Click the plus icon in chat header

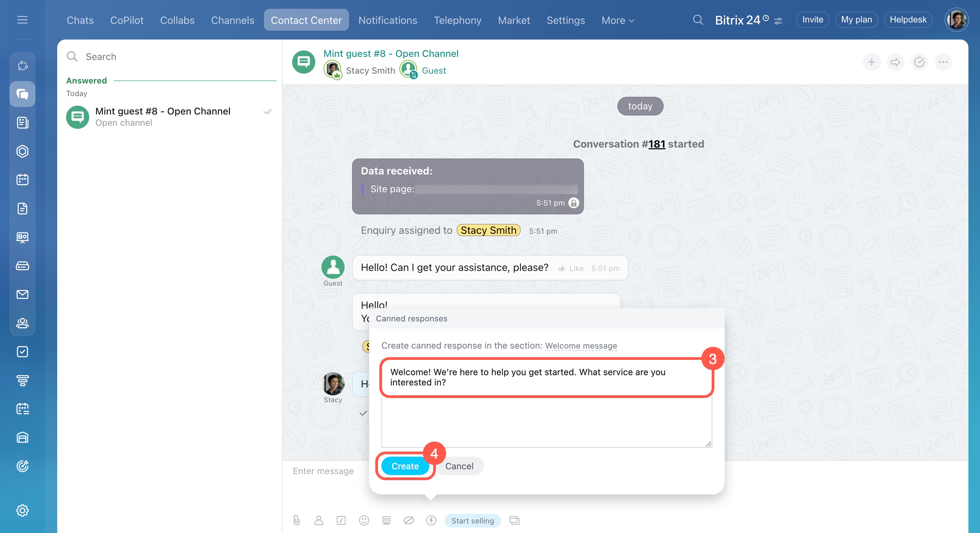coord(871,62)
